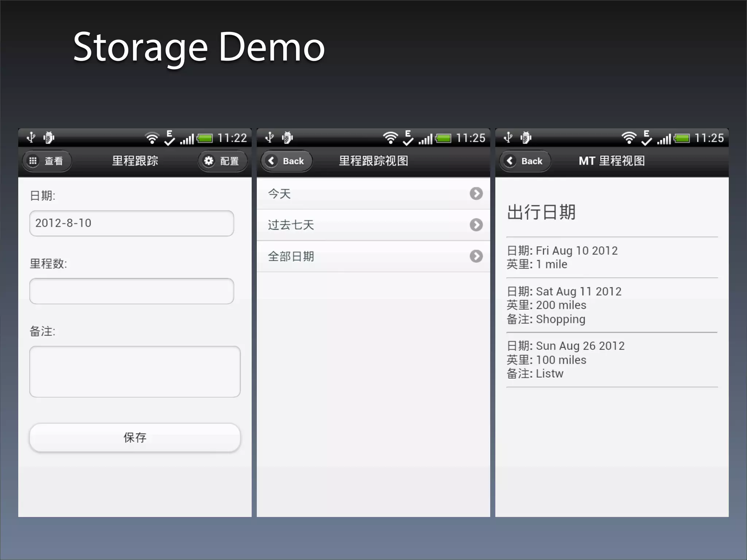747x560 pixels.
Task: Tap Android debug icon in middle phone status bar
Action: [287, 138]
